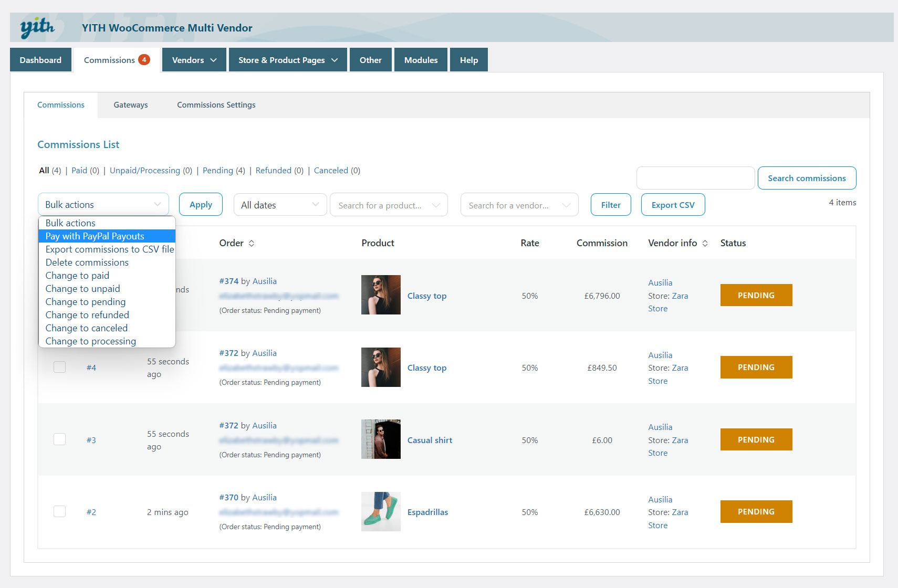Click the Vendor info sort arrows
898x588 pixels.
[705, 243]
